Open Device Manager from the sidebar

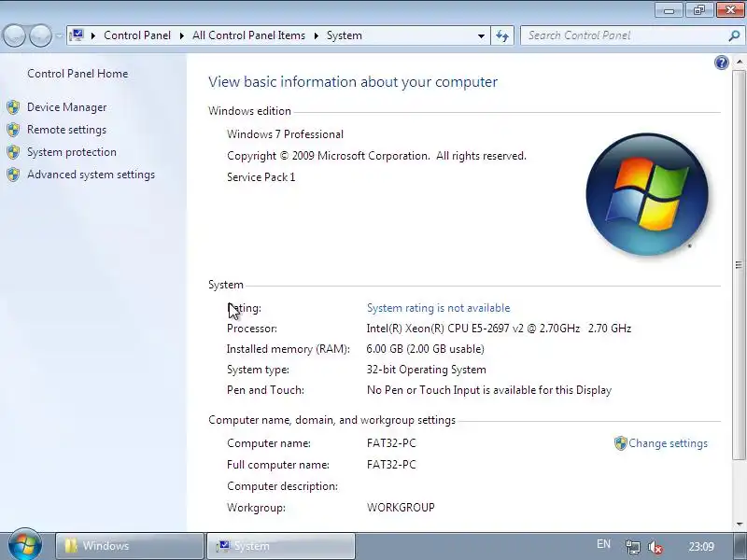[66, 107]
